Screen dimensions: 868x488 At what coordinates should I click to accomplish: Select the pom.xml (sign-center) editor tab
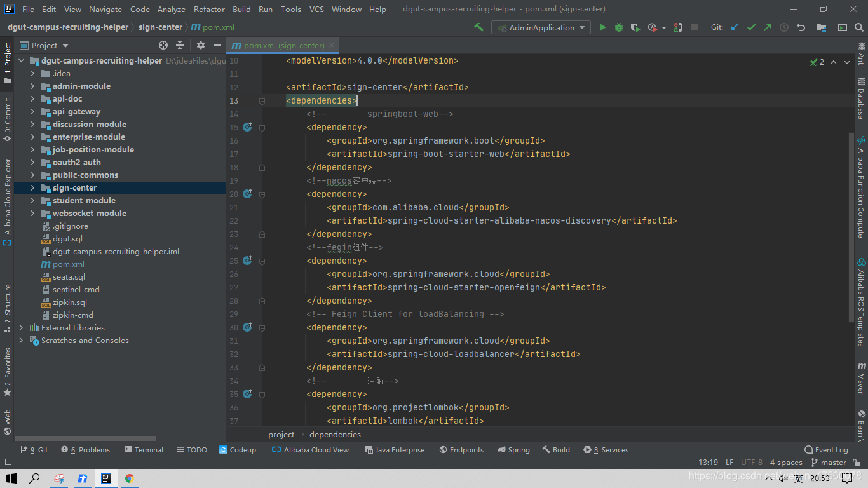tap(283, 45)
